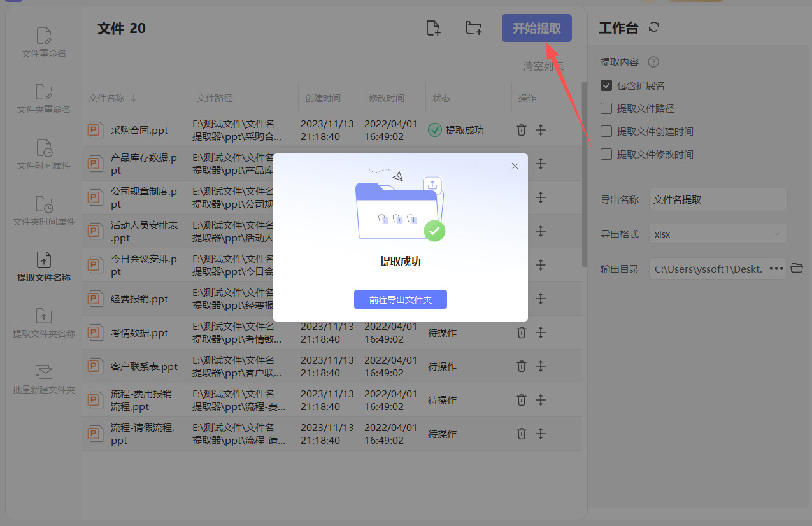Screen dimensions: 812x526
Task: Select the 流程-请假流程.ppt file name
Action: (143, 434)
